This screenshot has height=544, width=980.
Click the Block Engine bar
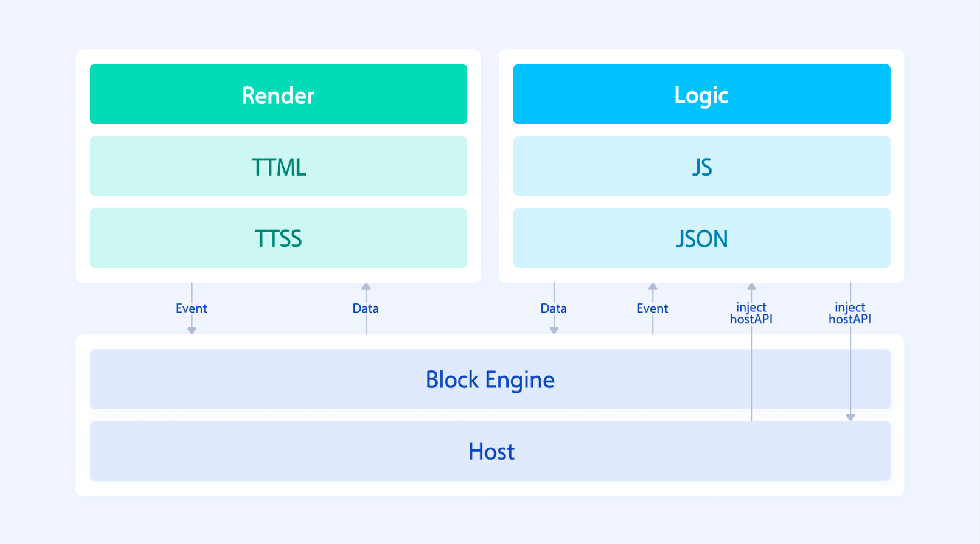[x=490, y=379]
